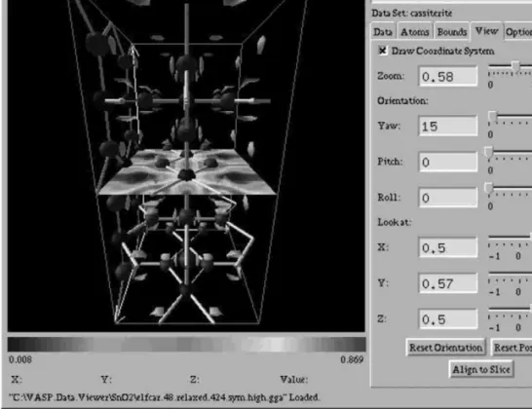
Task: Click the color scale bar under the viewport
Action: click(187, 345)
